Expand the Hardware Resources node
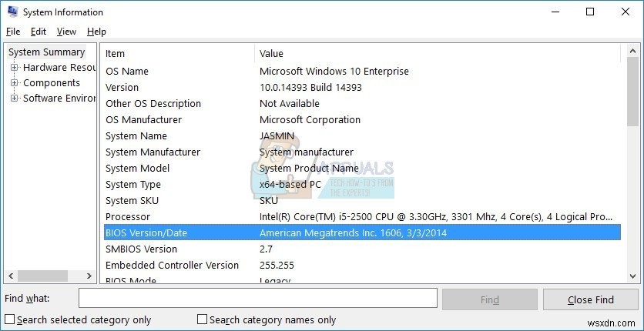Image resolution: width=644 pixels, height=331 pixels. point(14,68)
